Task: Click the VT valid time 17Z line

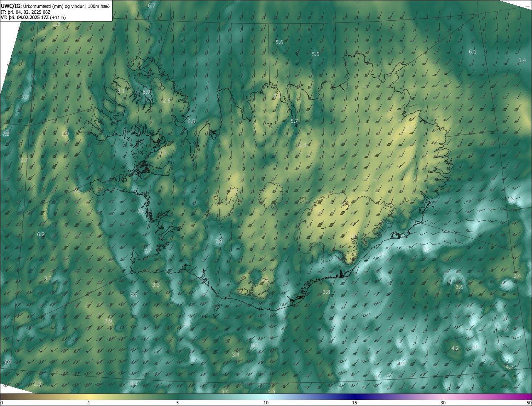Action: 33,17
